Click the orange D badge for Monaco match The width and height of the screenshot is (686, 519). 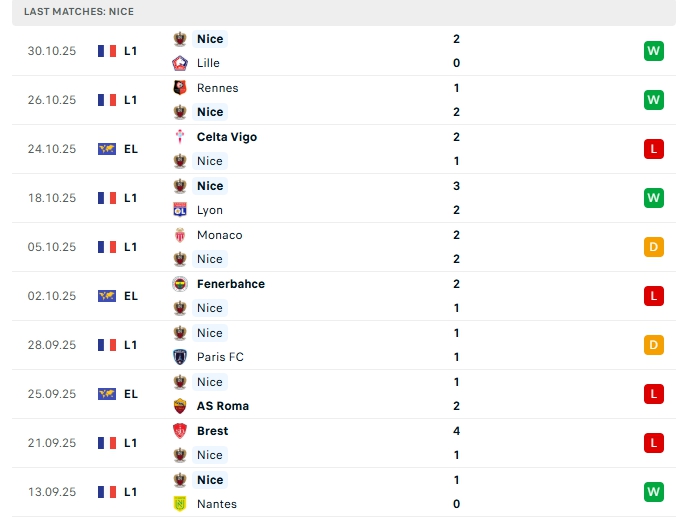654,247
